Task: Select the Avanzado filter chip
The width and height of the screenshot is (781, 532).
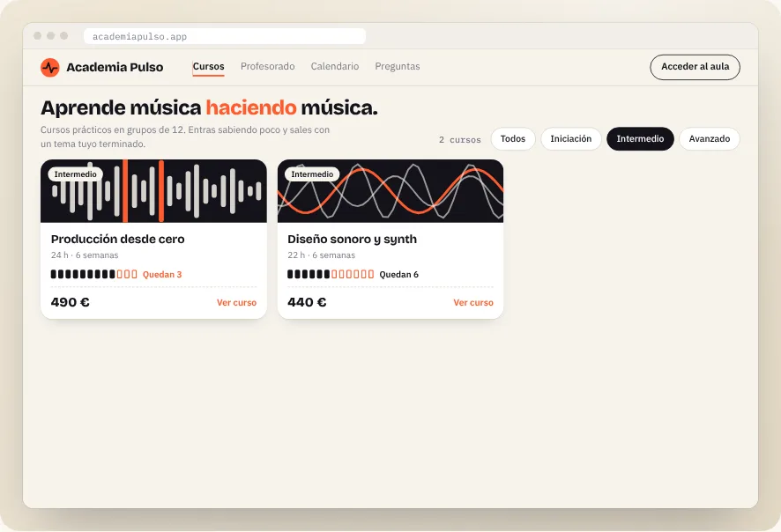Action: 710,139
